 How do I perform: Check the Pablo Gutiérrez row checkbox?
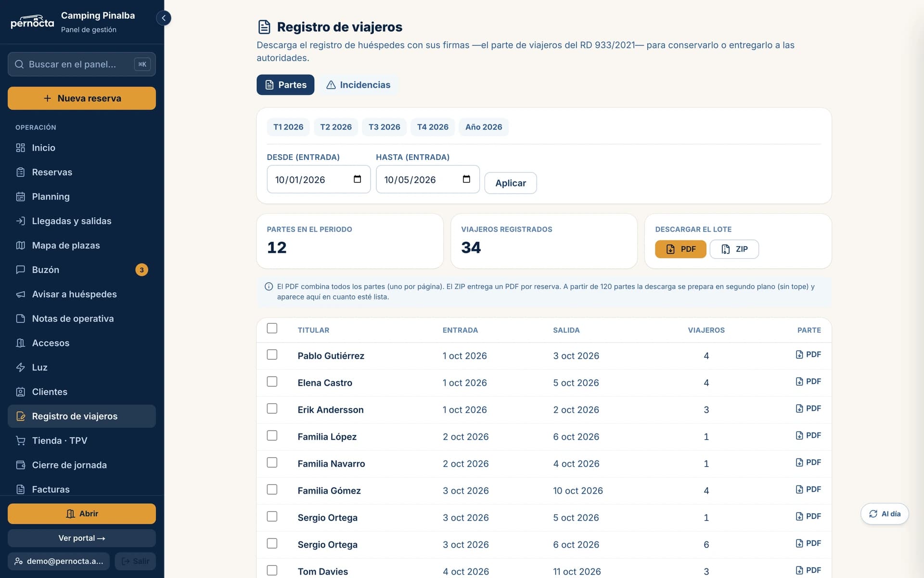click(272, 355)
